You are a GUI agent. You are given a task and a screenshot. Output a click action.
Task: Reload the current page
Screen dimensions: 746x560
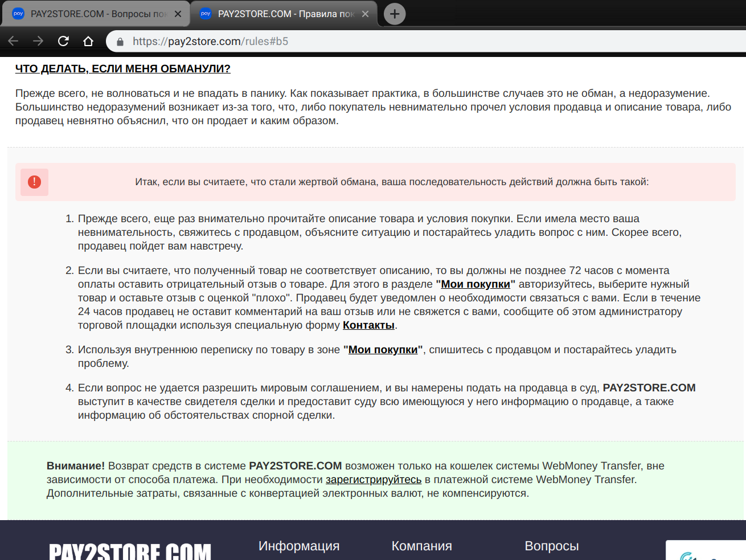(x=63, y=41)
